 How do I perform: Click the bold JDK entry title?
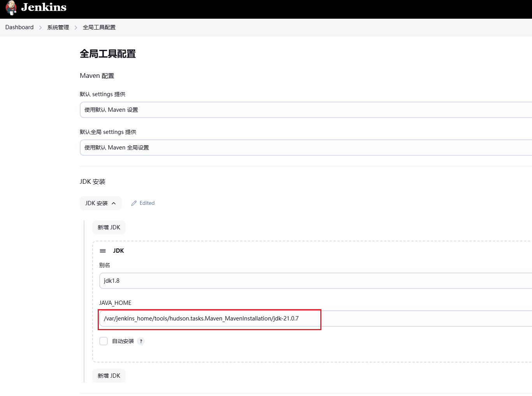pyautogui.click(x=118, y=251)
